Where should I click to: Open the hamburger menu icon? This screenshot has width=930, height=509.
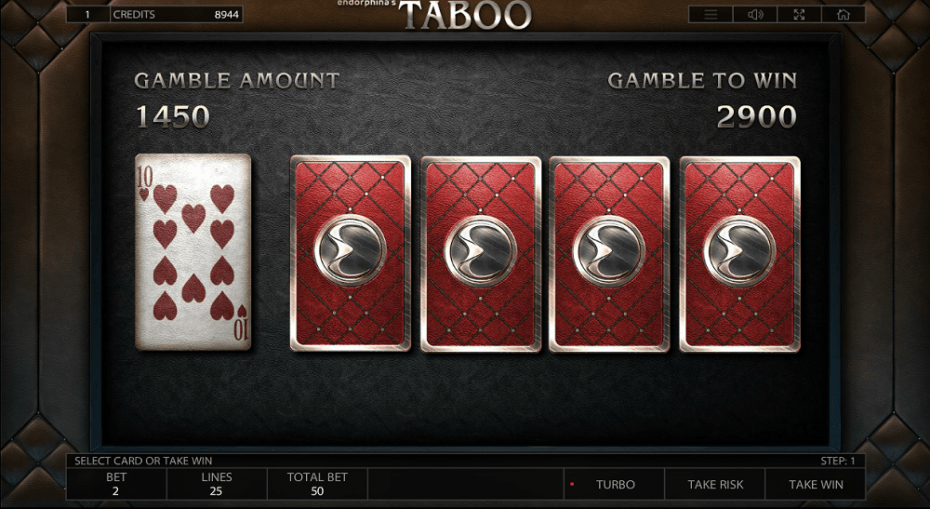click(711, 15)
